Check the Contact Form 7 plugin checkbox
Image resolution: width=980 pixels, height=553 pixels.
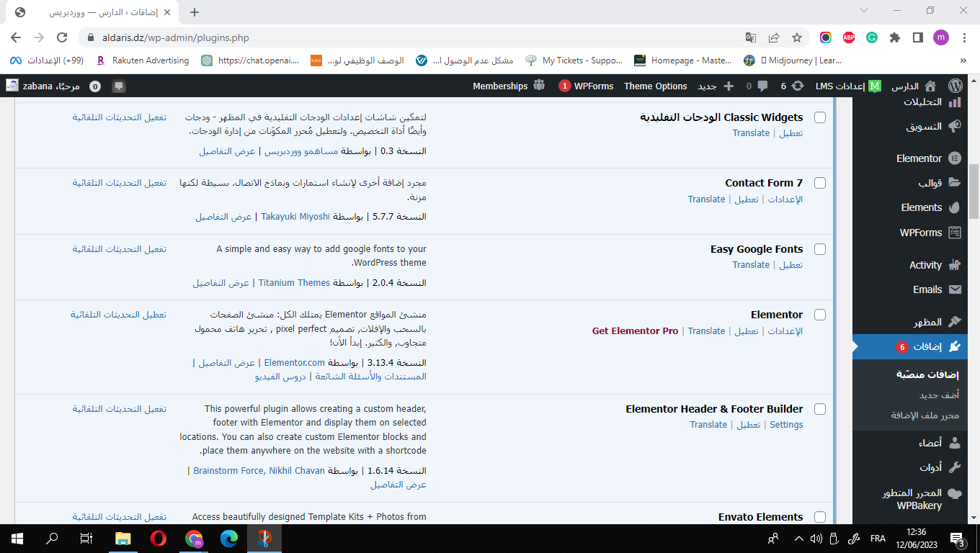[x=819, y=183]
